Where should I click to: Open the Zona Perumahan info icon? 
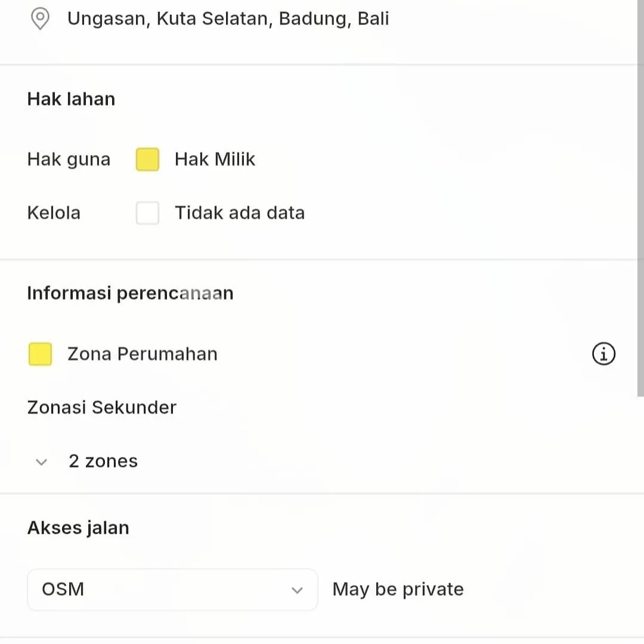[x=603, y=354]
